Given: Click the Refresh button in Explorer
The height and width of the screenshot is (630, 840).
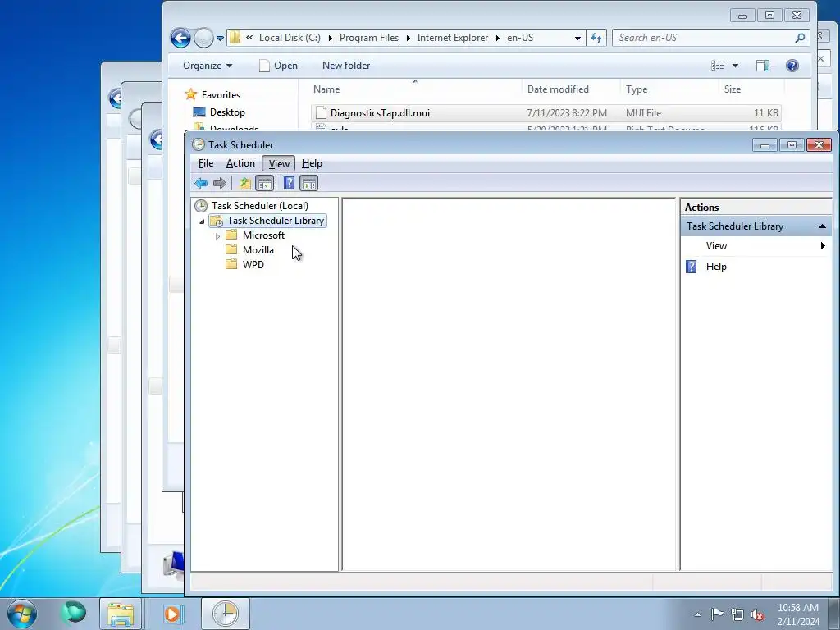Looking at the screenshot, I should [x=596, y=38].
